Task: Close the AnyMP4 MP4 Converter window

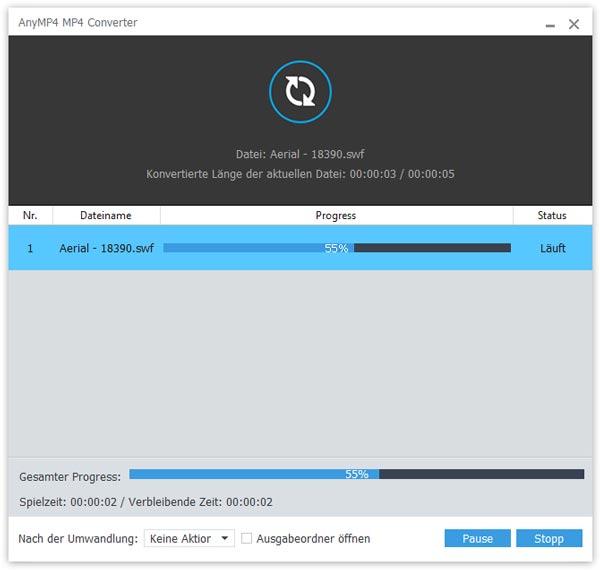Action: (574, 24)
